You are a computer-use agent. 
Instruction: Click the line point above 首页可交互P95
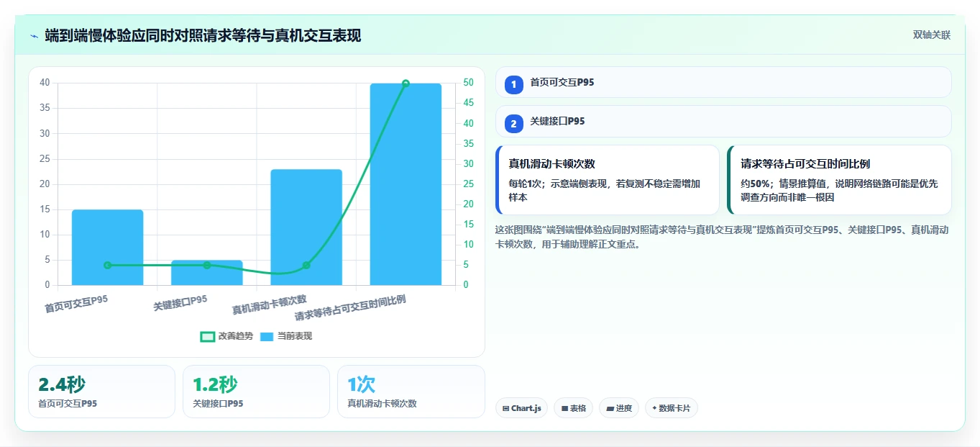coord(107,265)
